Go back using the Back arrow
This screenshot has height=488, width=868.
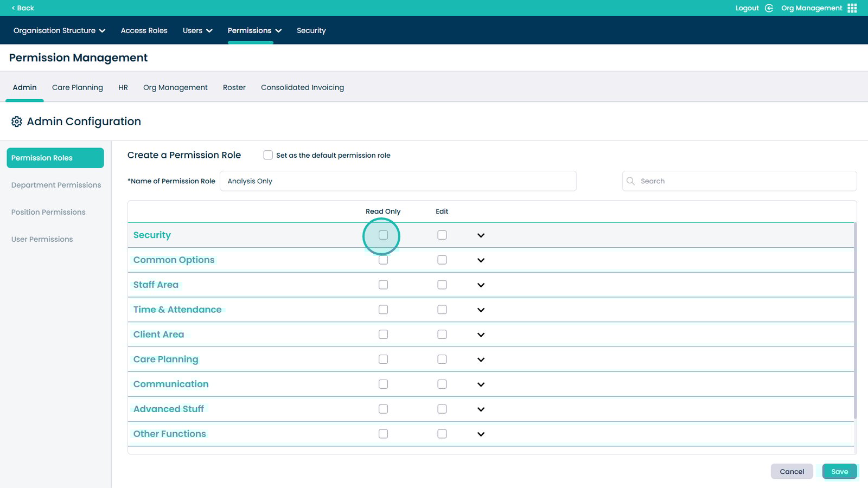coord(23,8)
